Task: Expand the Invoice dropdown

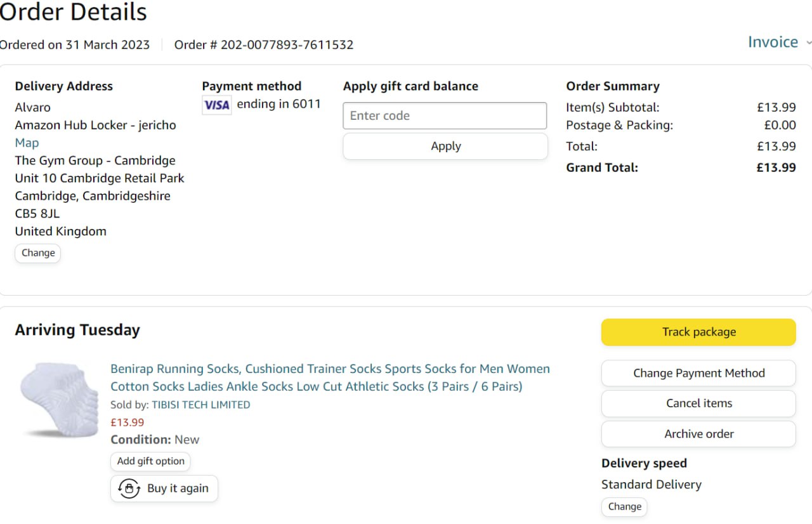Action: (779, 43)
